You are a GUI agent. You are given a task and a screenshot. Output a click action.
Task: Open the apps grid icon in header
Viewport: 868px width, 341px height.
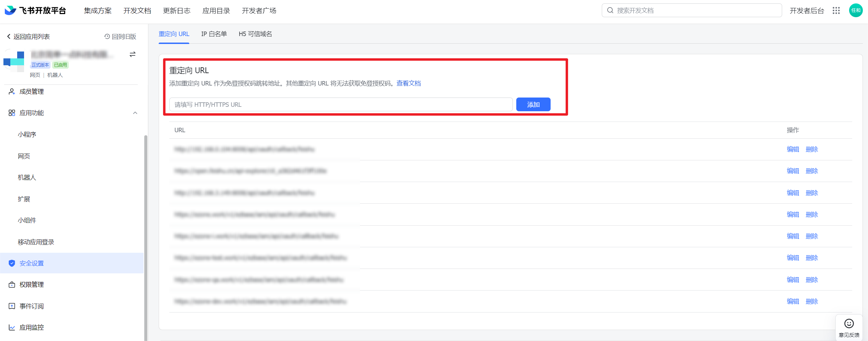click(x=836, y=11)
